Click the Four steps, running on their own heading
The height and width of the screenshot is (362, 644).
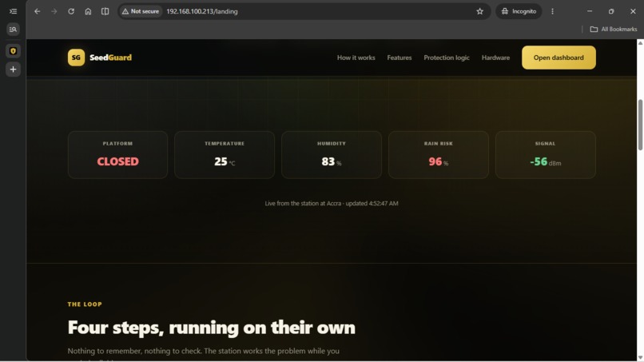click(x=212, y=328)
